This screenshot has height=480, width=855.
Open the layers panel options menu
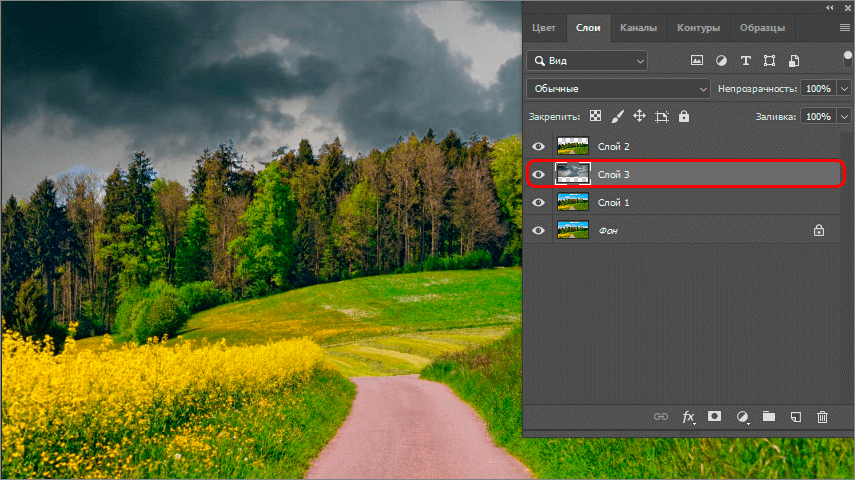click(x=844, y=28)
